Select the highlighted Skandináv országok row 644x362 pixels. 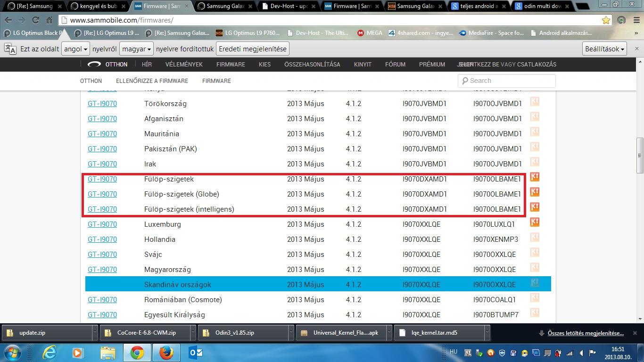tap(318, 284)
